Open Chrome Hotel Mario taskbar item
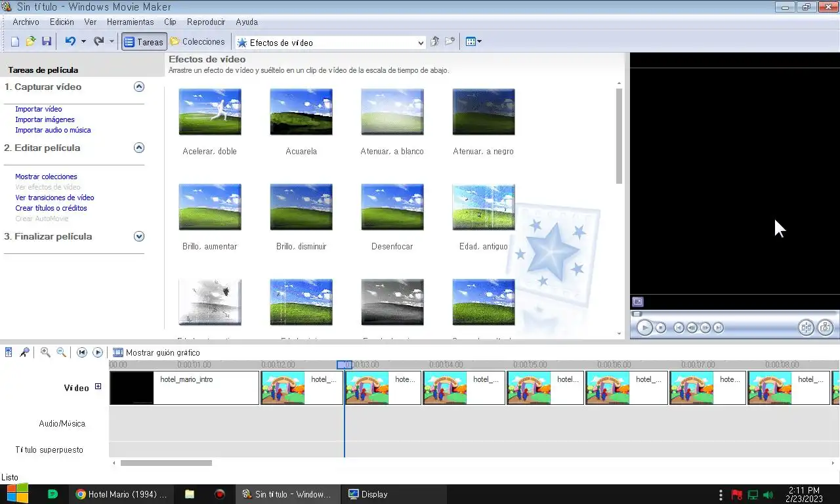This screenshot has width=840, height=504. pyautogui.click(x=121, y=494)
